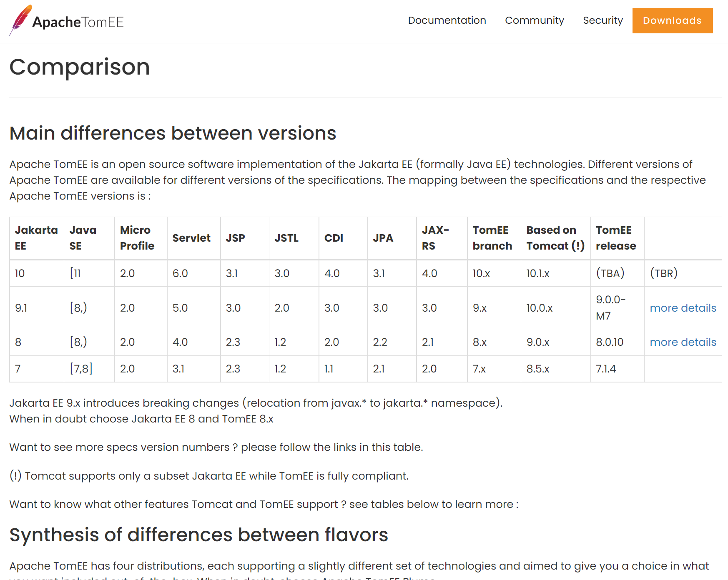Click the Jakarta EE 9.x breaking changes note
The width and height of the screenshot is (728, 580).
tap(256, 403)
